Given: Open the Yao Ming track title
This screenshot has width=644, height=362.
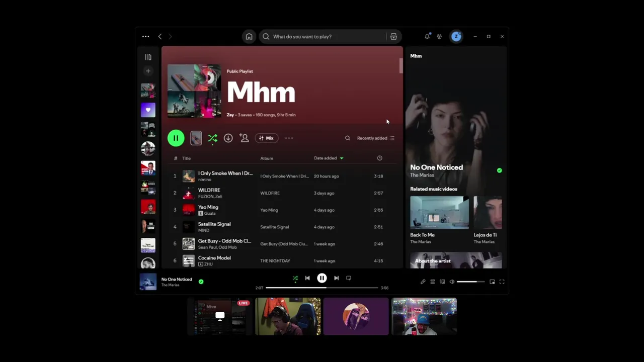Looking at the screenshot, I should 208,207.
